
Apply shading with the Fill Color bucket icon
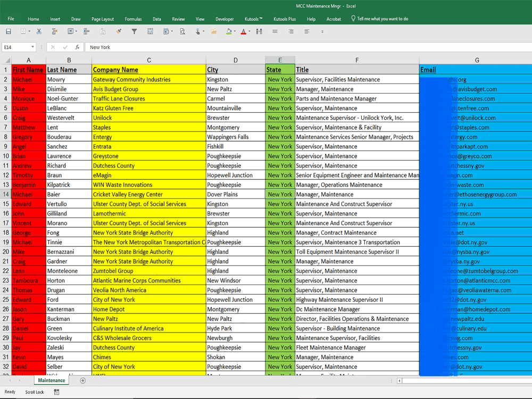(229, 31)
